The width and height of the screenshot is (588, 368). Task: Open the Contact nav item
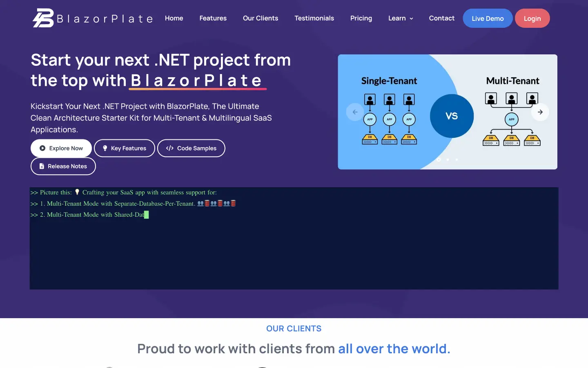(x=441, y=18)
